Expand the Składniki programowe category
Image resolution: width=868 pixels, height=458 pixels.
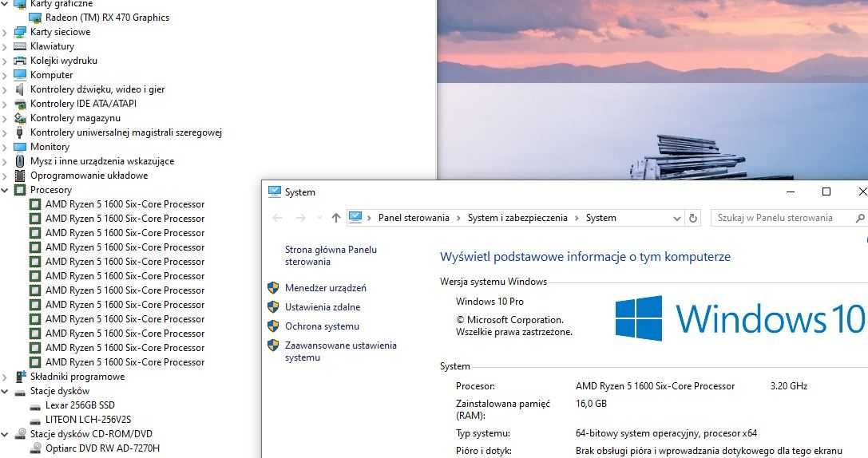(5, 377)
